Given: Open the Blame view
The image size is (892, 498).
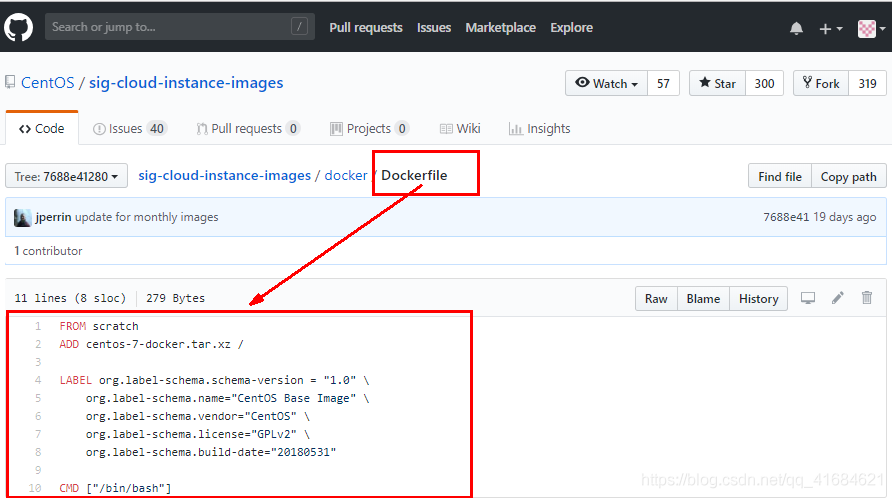Looking at the screenshot, I should click(x=703, y=299).
